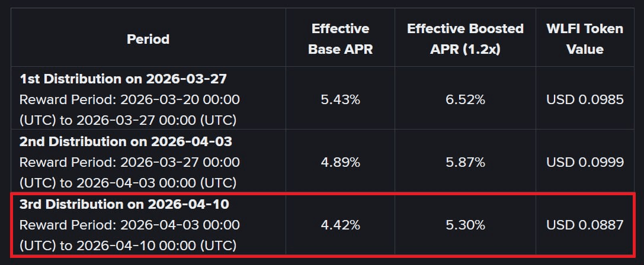Click the USD 0.0887 token value
Image resolution: width=644 pixels, height=265 pixels.
pyautogui.click(x=584, y=225)
